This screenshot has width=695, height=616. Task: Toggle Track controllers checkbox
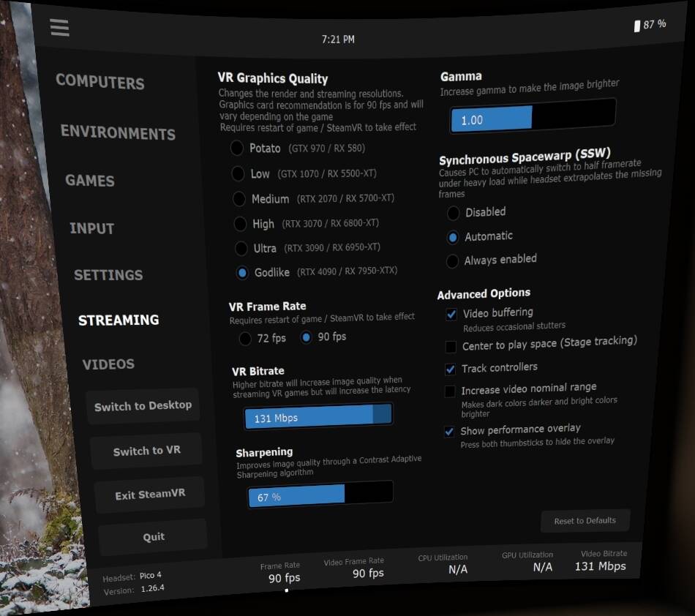coord(450,369)
